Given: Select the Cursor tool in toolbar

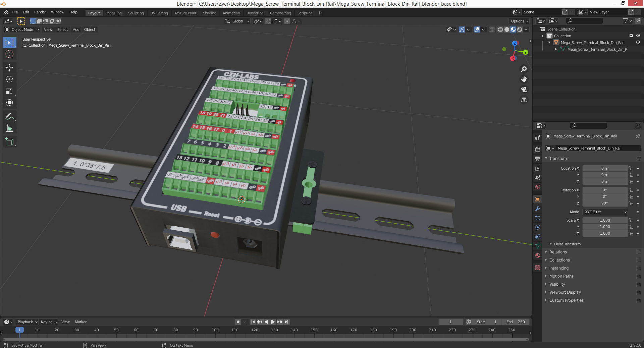Looking at the screenshot, I should click(x=9, y=54).
